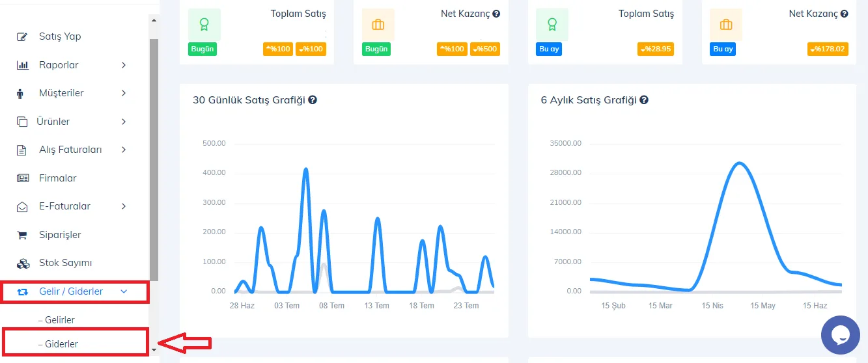Click the Alış Faturaları document icon
This screenshot has height=363, width=868.
click(22, 150)
